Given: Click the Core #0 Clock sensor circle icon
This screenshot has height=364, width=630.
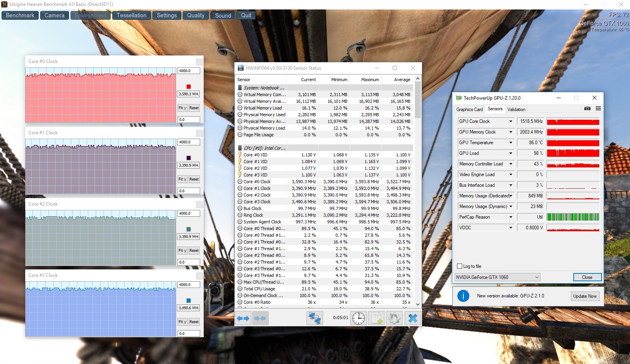Looking at the screenshot, I should (x=240, y=182).
